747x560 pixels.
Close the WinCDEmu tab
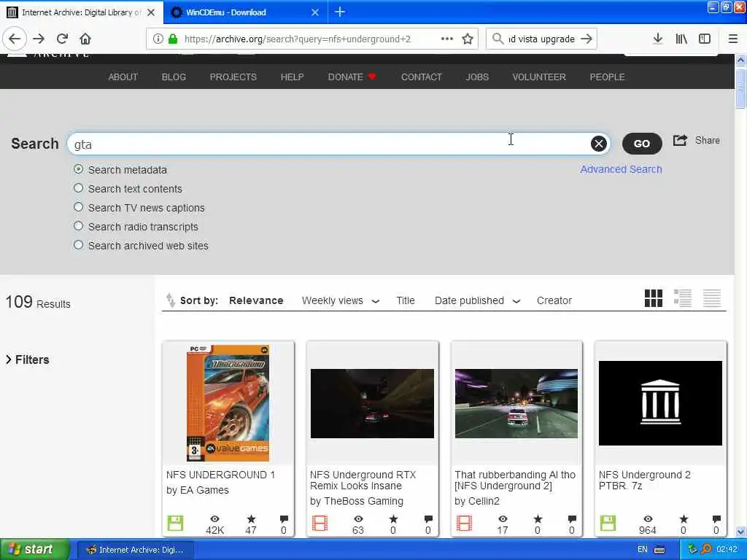point(315,12)
